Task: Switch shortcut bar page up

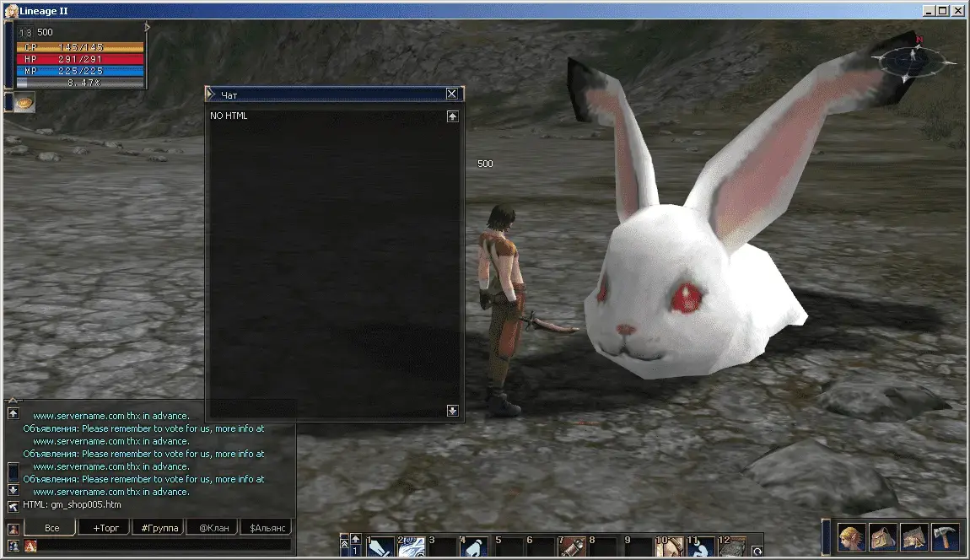Action: point(356,540)
